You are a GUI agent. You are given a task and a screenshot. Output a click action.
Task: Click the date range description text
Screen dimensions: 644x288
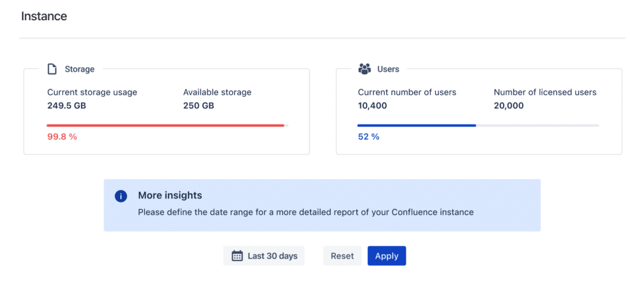306,212
